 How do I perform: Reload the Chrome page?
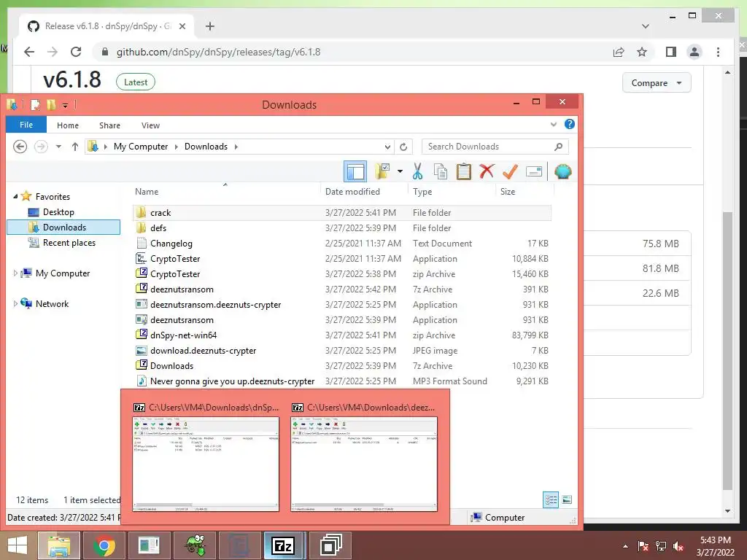coord(76,52)
